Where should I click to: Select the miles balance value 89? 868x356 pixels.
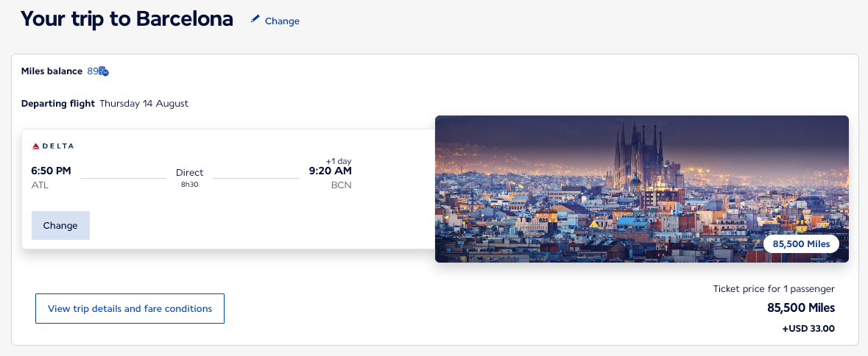(93, 71)
